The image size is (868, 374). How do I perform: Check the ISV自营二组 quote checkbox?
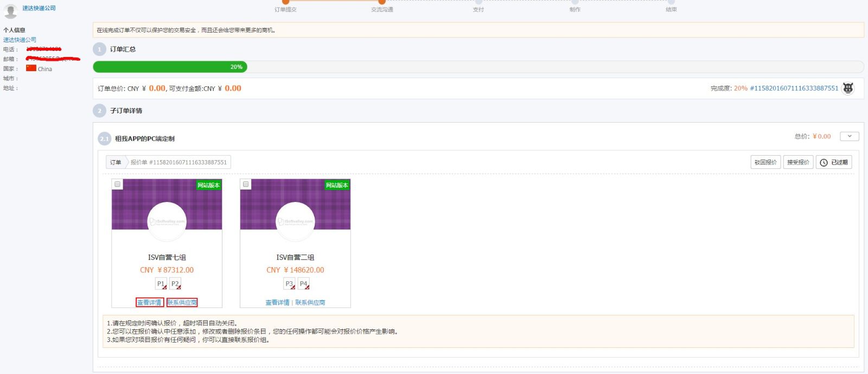(246, 185)
